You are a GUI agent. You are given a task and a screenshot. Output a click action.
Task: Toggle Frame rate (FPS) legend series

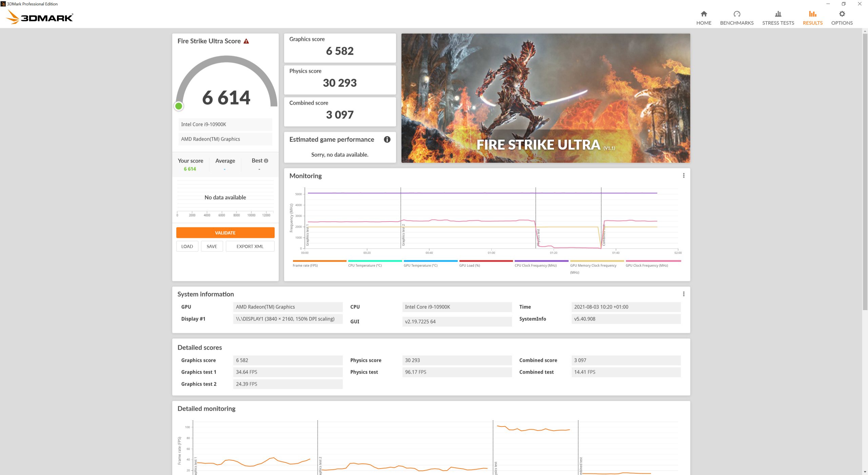click(305, 265)
